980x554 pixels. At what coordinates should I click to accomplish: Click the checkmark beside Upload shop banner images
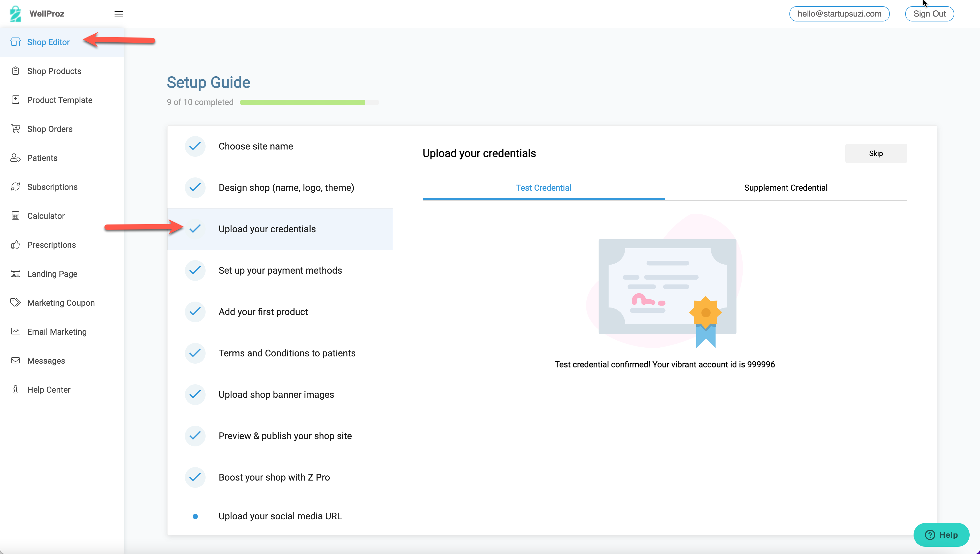195,395
